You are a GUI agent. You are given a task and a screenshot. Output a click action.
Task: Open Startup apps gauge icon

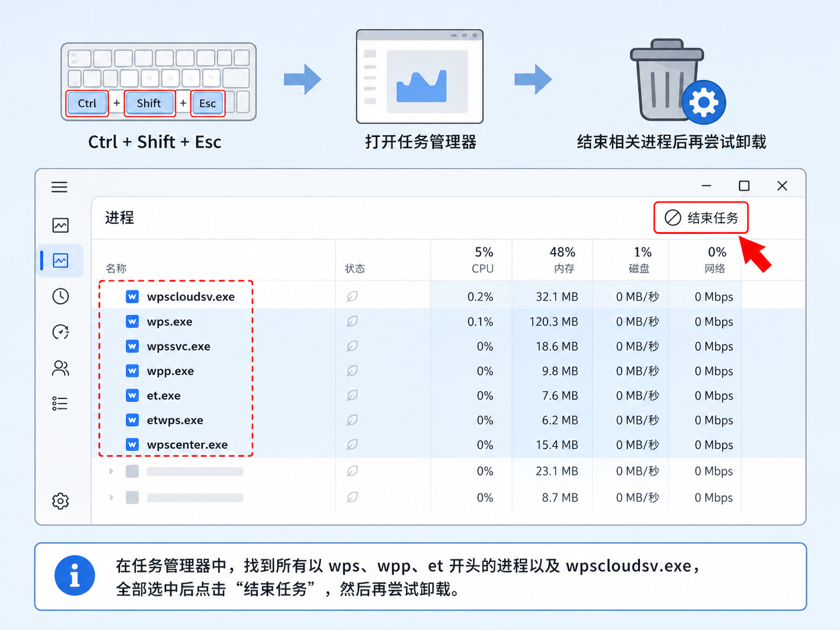[60, 332]
